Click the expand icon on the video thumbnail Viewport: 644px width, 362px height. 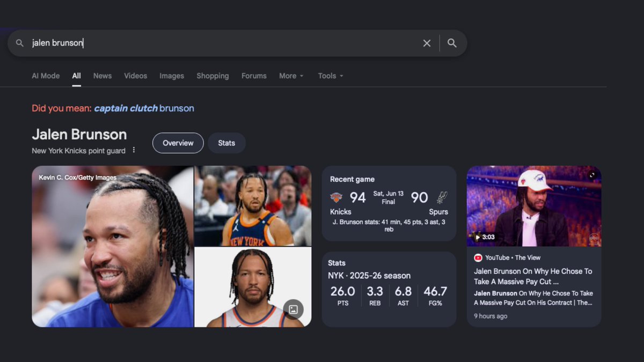pyautogui.click(x=592, y=175)
